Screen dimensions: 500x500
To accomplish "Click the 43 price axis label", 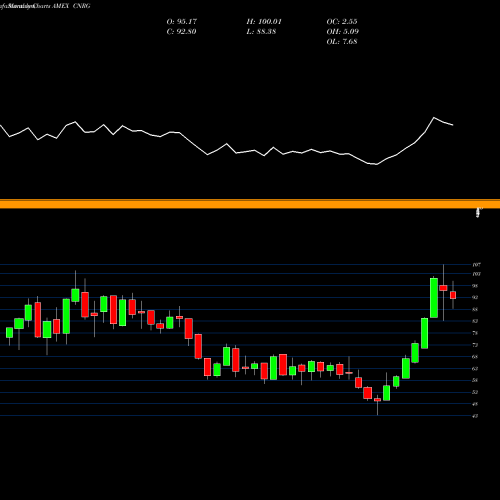I will [x=475, y=416].
